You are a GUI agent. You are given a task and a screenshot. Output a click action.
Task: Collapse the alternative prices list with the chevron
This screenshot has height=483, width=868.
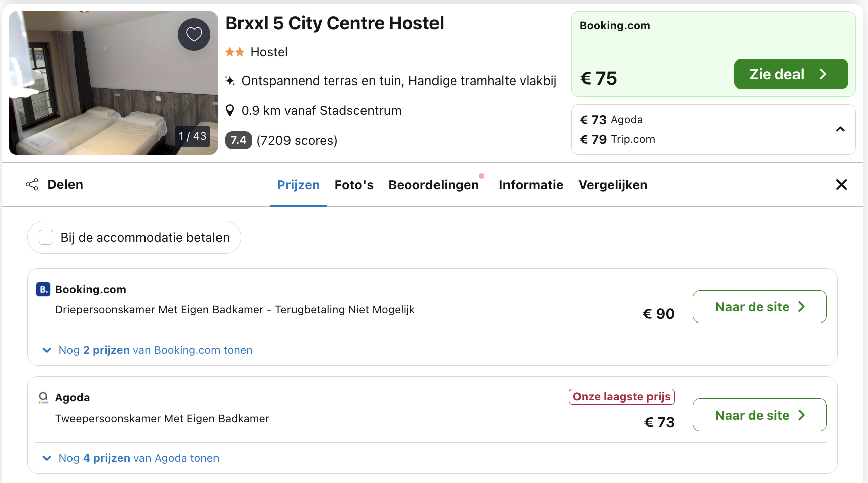pos(840,129)
